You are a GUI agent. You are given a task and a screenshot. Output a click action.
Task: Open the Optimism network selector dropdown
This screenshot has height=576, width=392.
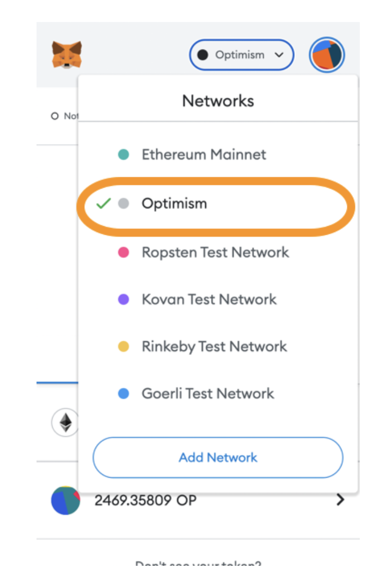242,55
